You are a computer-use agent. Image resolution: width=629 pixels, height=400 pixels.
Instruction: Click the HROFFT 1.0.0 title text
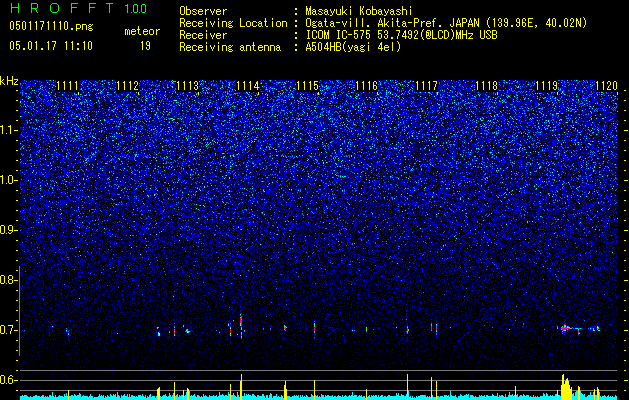79,8
